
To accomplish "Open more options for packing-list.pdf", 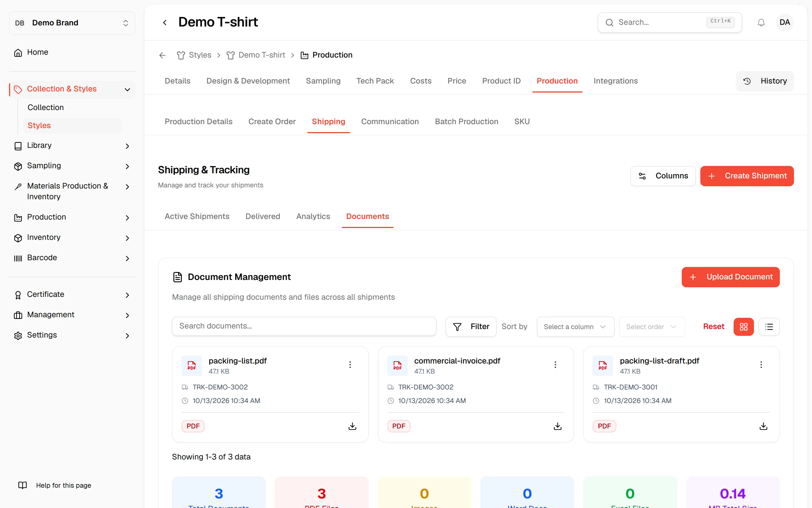I will [350, 365].
